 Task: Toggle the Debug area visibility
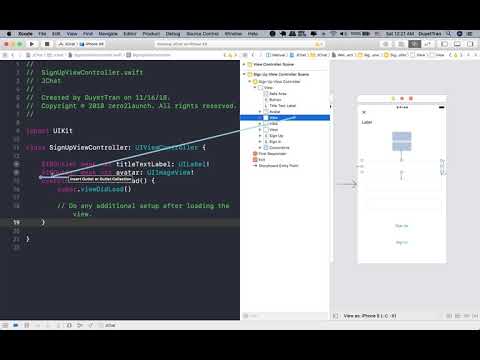tap(457, 44)
